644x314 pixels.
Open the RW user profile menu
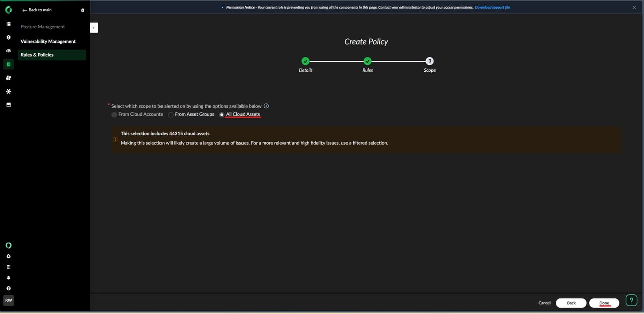point(8,300)
